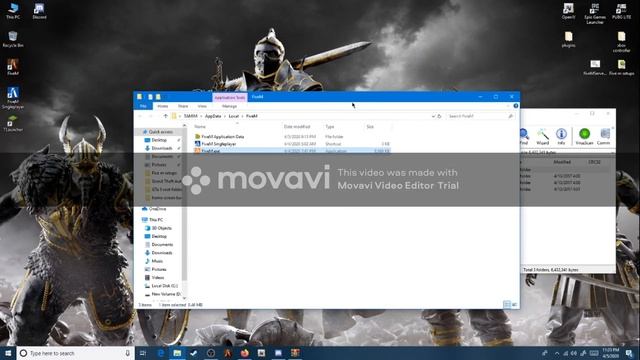The width and height of the screenshot is (640, 360).
Task: Click the Search FiveM input box
Action: tap(480, 116)
